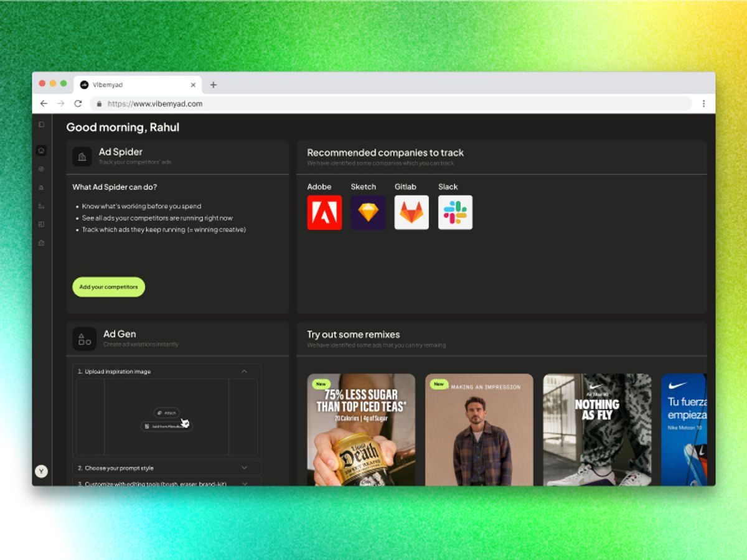The image size is (747, 560).
Task: Open the user avatar at bottom left
Action: (41, 471)
